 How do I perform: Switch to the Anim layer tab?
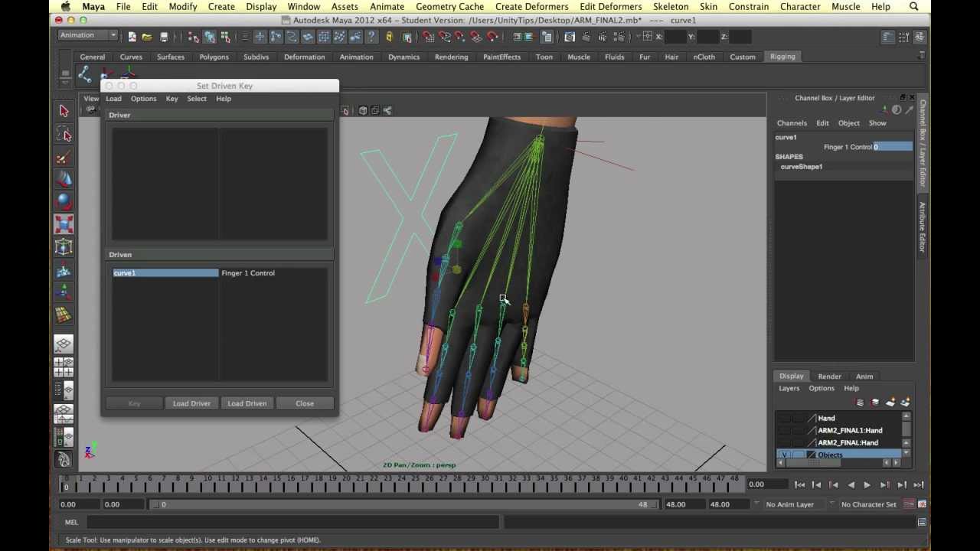(x=864, y=377)
